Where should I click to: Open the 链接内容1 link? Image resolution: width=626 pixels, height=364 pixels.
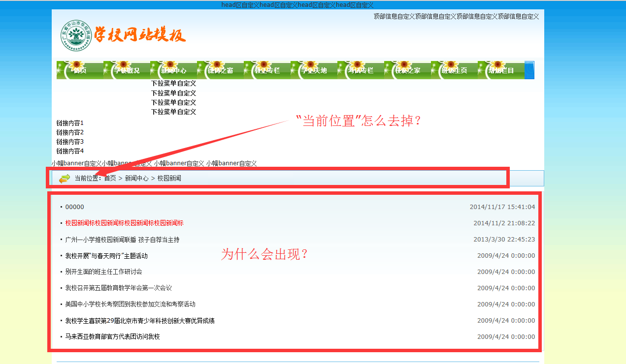pos(70,123)
